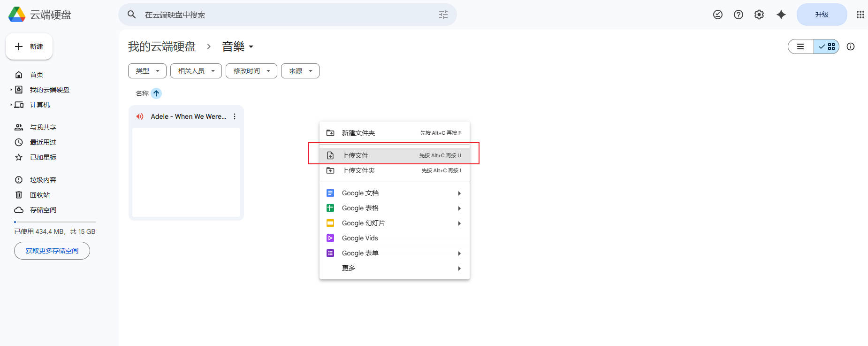Click the Google 表格 sheets icon
The width and height of the screenshot is (868, 346).
coord(330,208)
